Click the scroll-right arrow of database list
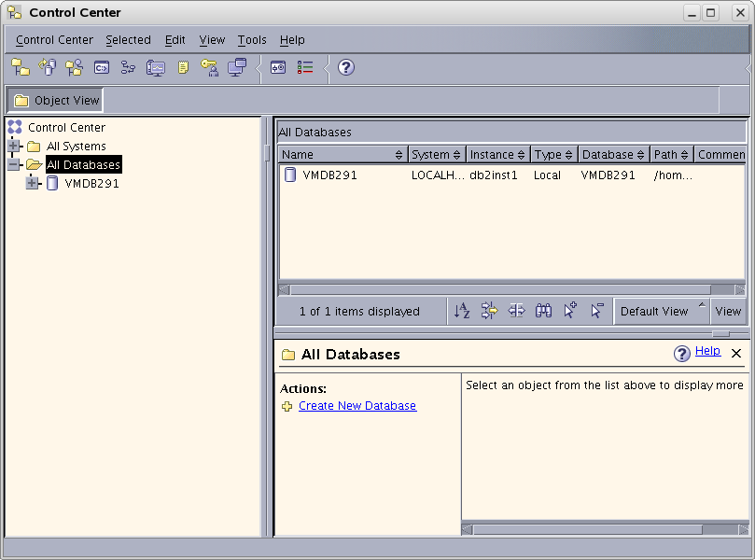 pyautogui.click(x=740, y=289)
